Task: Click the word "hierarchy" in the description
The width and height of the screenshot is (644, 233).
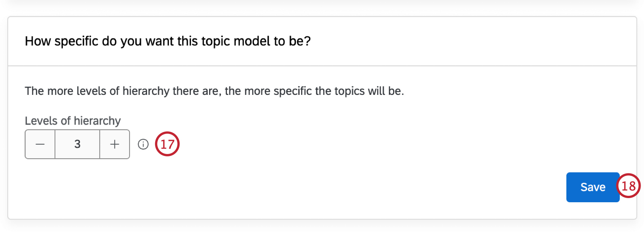Action: pyautogui.click(x=146, y=91)
